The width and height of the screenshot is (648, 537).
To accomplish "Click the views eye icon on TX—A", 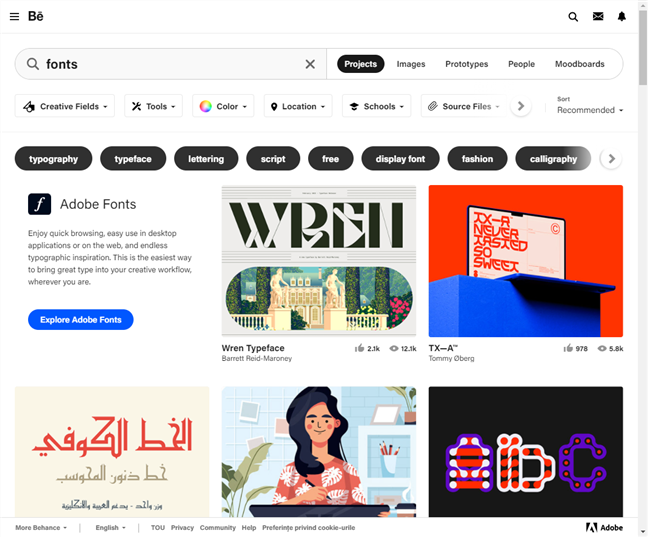I will click(x=603, y=348).
